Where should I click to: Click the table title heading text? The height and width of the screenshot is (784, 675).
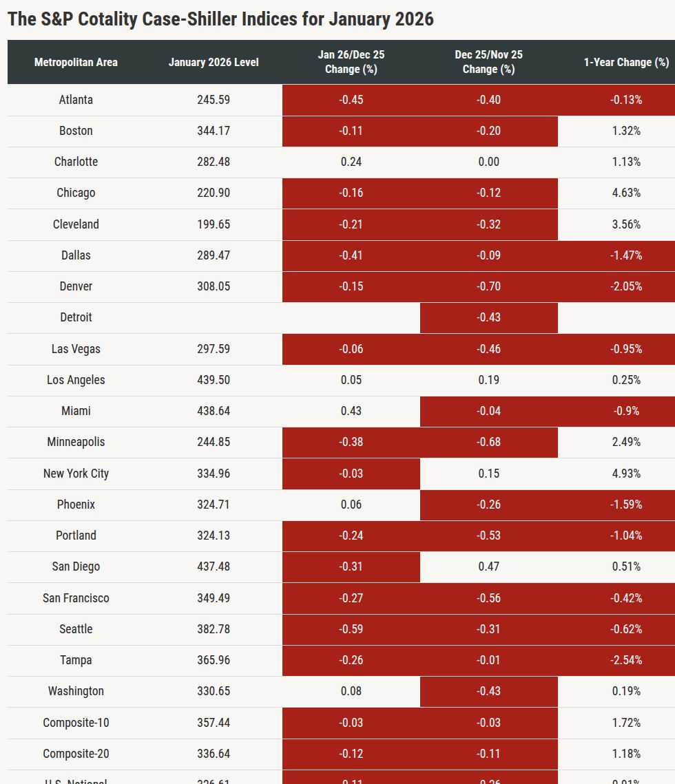click(220, 19)
